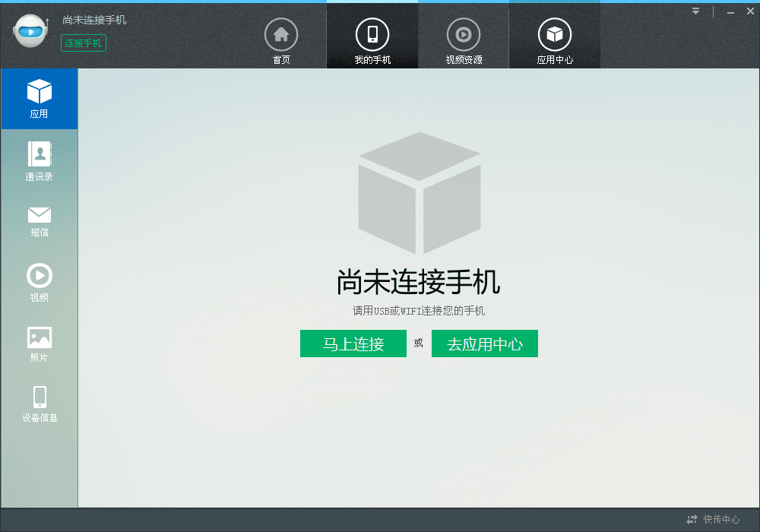The image size is (760, 532).
Task: Click the robot mascot avatar logo
Action: pyautogui.click(x=30, y=31)
